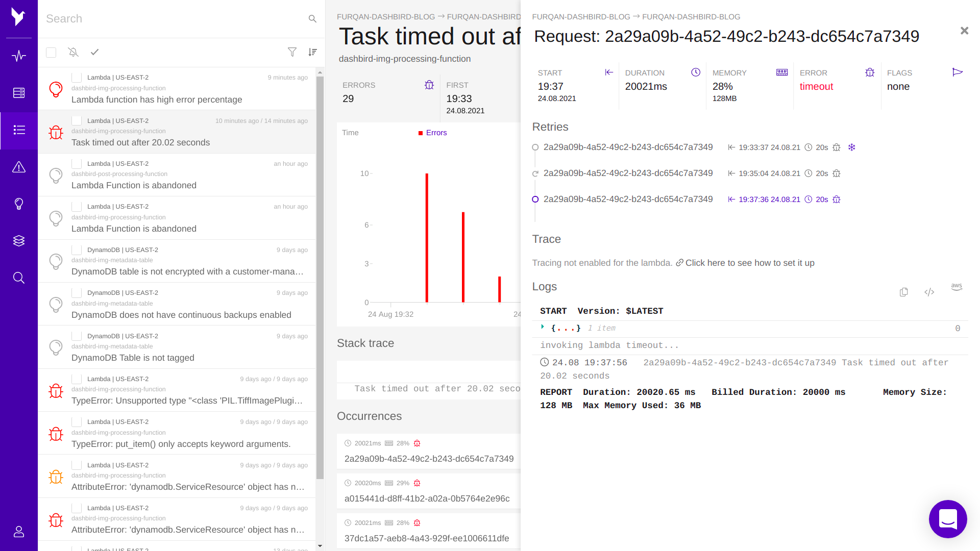The image size is (980, 551).
Task: Select first retry at 19:33:37
Action: pos(628,147)
